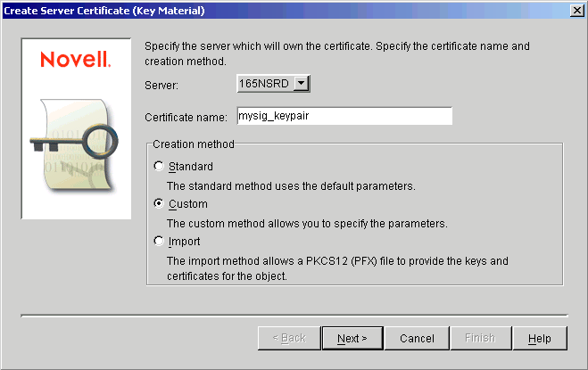Select the Standard creation method
The image size is (588, 370).
[x=160, y=166]
